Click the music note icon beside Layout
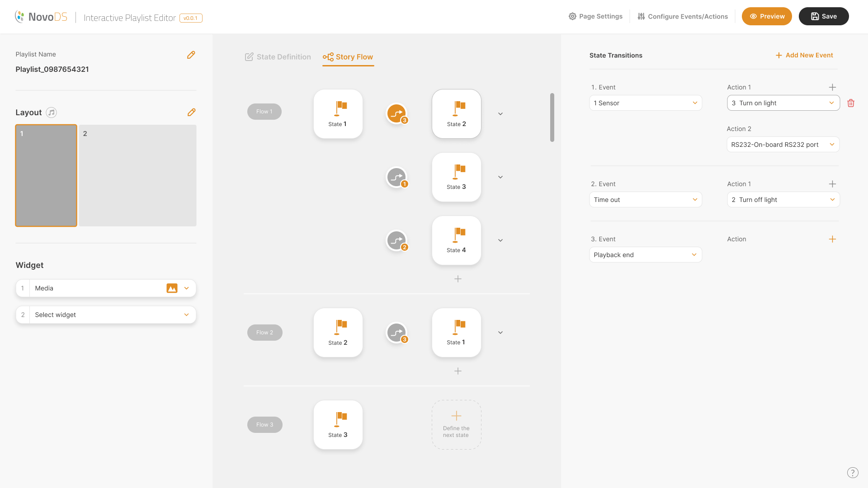This screenshot has width=868, height=488. tap(52, 113)
